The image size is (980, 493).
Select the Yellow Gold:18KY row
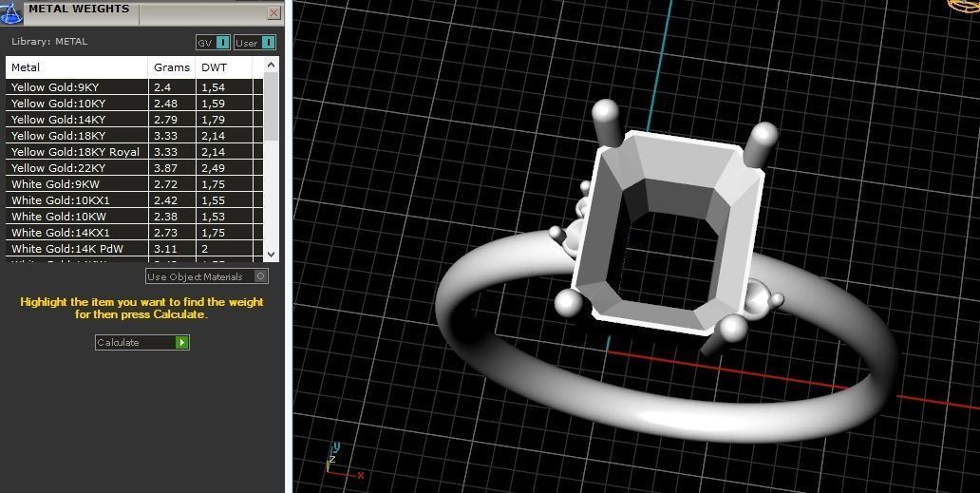point(135,136)
